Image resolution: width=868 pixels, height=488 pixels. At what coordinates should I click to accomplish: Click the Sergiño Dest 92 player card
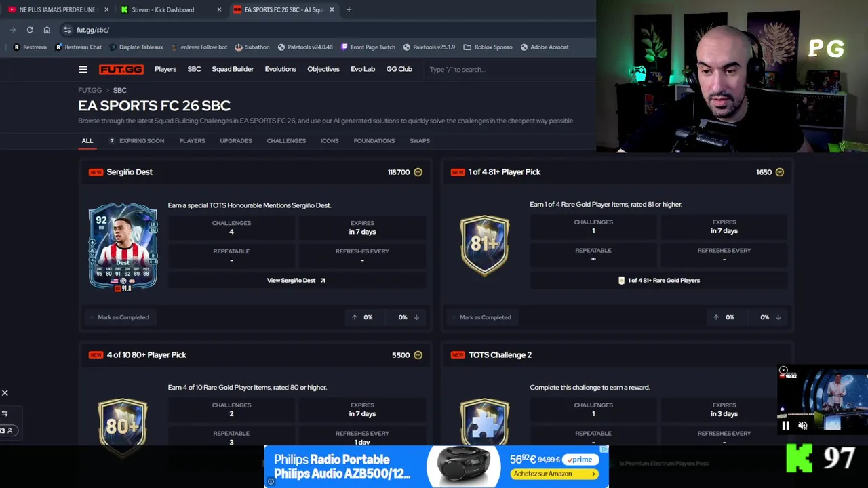[x=123, y=247]
